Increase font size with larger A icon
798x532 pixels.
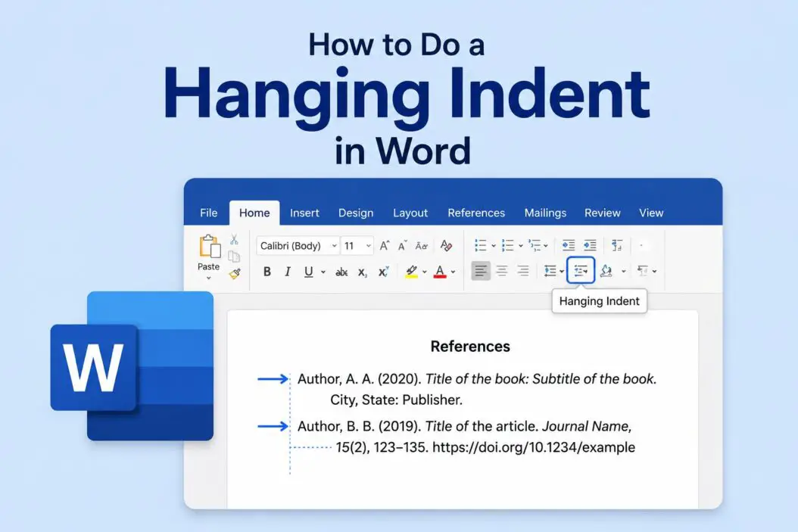(x=385, y=246)
